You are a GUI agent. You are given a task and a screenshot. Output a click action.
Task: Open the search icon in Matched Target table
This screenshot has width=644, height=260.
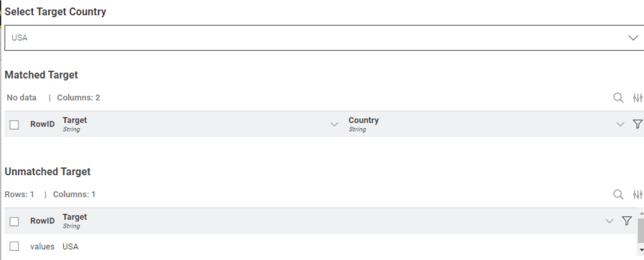618,98
